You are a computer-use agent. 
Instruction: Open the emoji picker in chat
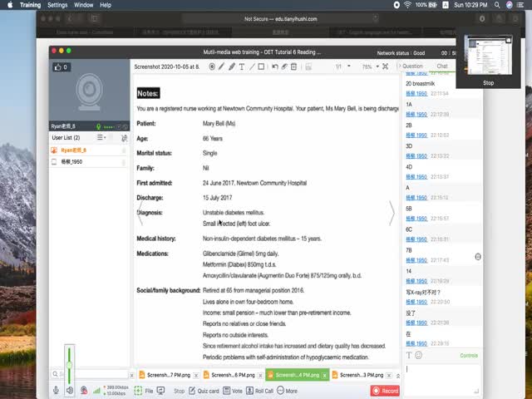(x=418, y=356)
